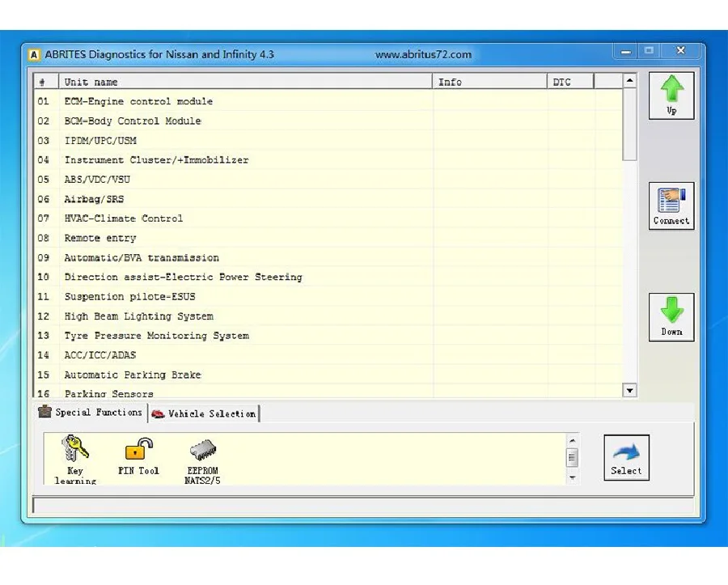Open the PIN Tool padlock icon
Screen dimensions: 728x585
138,456
